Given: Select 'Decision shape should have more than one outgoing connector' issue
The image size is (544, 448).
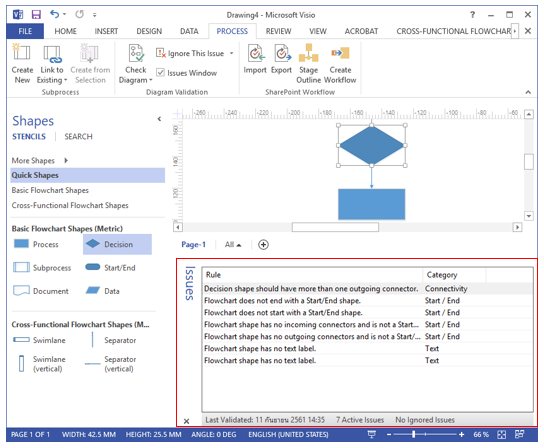Looking at the screenshot, I should tap(368, 289).
